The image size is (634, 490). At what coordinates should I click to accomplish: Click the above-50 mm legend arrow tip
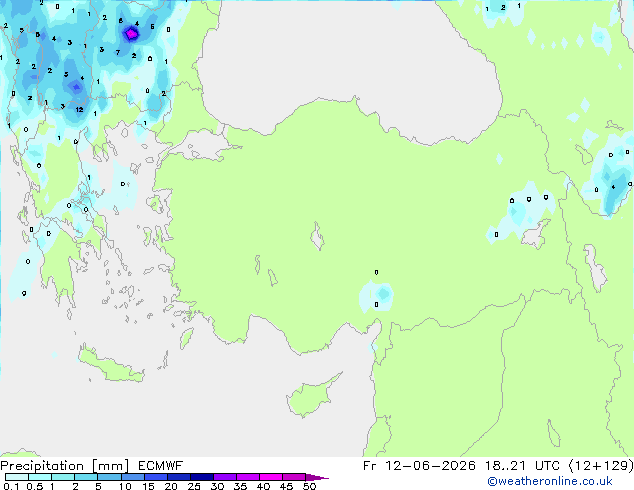click(x=317, y=477)
